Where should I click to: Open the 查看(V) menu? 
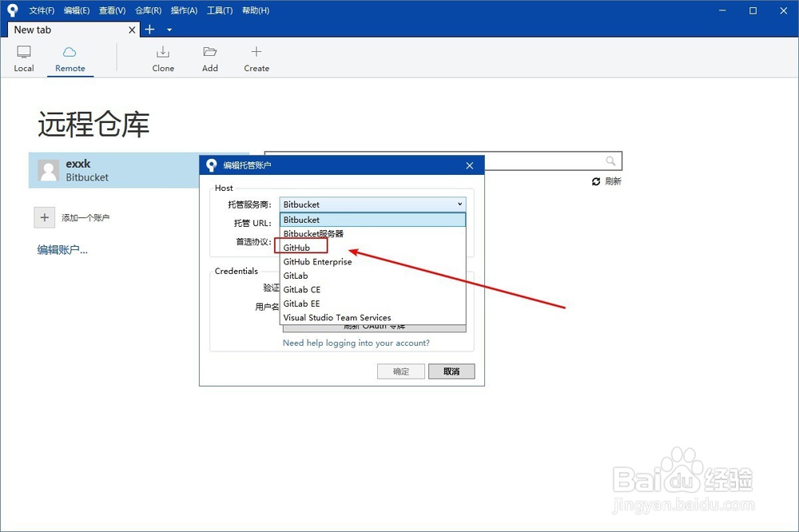[112, 10]
